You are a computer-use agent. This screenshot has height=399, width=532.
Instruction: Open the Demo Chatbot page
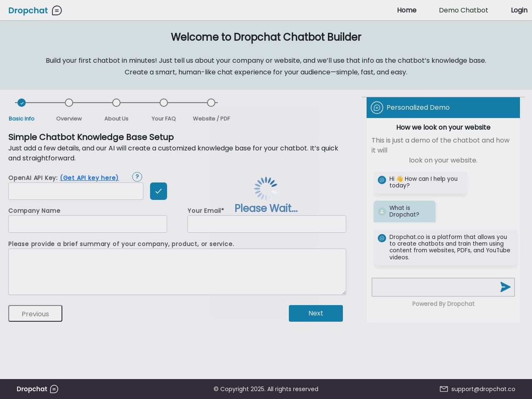463,10
